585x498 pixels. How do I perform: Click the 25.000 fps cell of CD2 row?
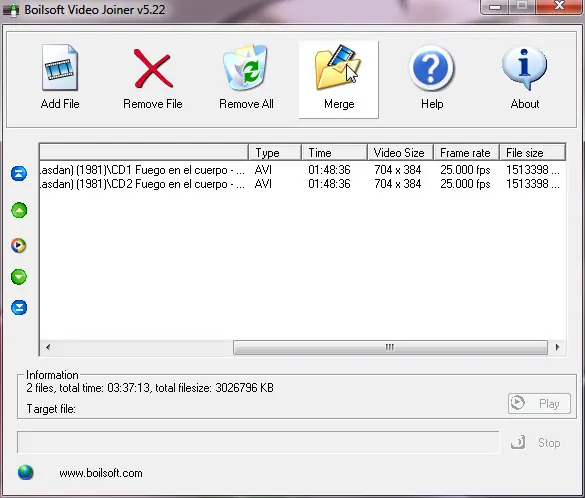point(465,184)
